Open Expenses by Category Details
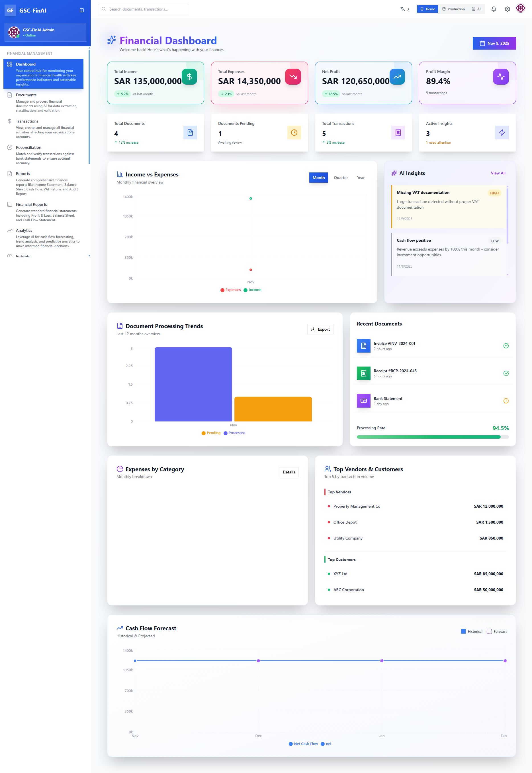The height and width of the screenshot is (773, 532). coord(289,472)
